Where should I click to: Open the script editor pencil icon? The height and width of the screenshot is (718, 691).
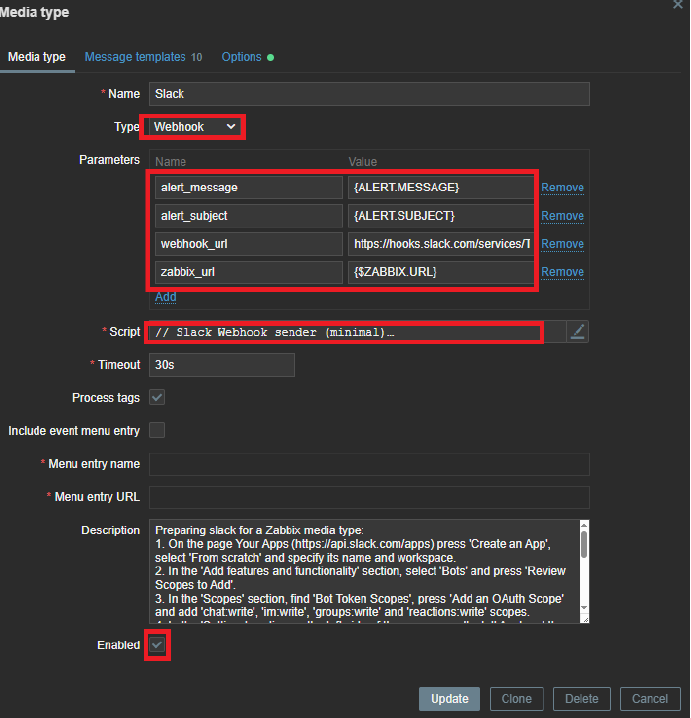[x=577, y=332]
